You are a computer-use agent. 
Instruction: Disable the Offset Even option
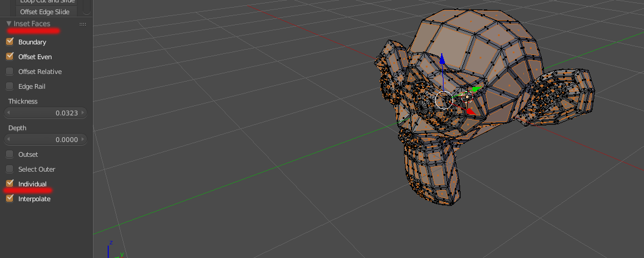pos(9,56)
